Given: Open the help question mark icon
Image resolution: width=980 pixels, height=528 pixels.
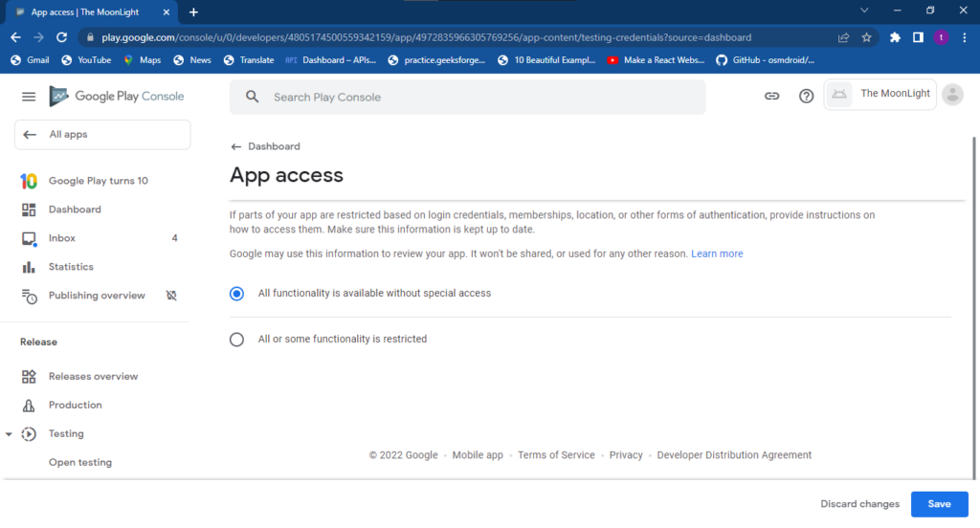Looking at the screenshot, I should pyautogui.click(x=806, y=97).
